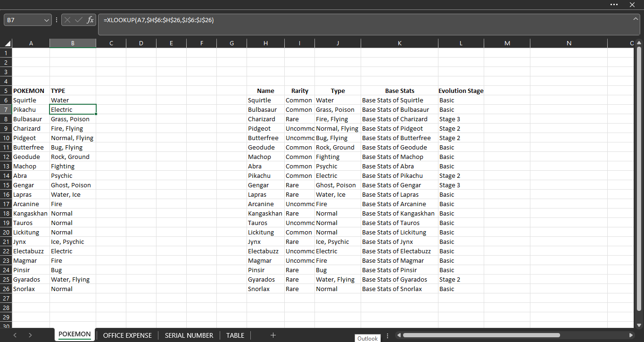Select Stage 3 cell in Charizard row

click(x=461, y=119)
